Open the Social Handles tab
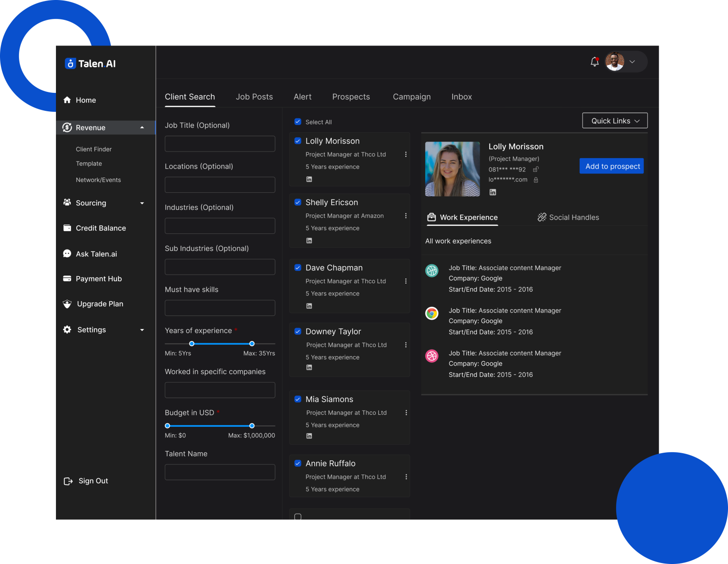This screenshot has width=728, height=564. point(568,217)
